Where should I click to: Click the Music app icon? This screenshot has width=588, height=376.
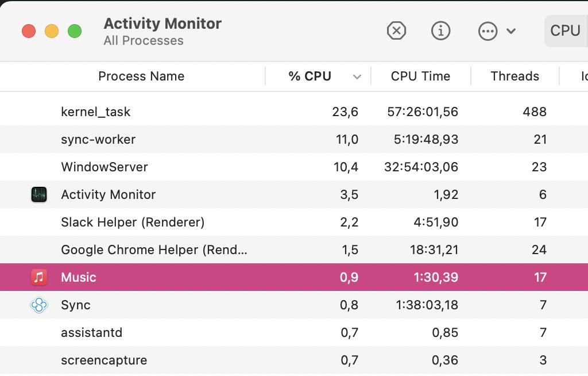pos(38,277)
